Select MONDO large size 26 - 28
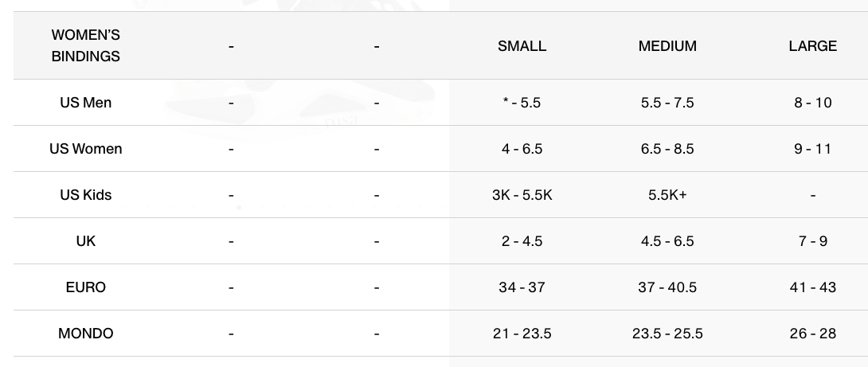 click(x=812, y=334)
